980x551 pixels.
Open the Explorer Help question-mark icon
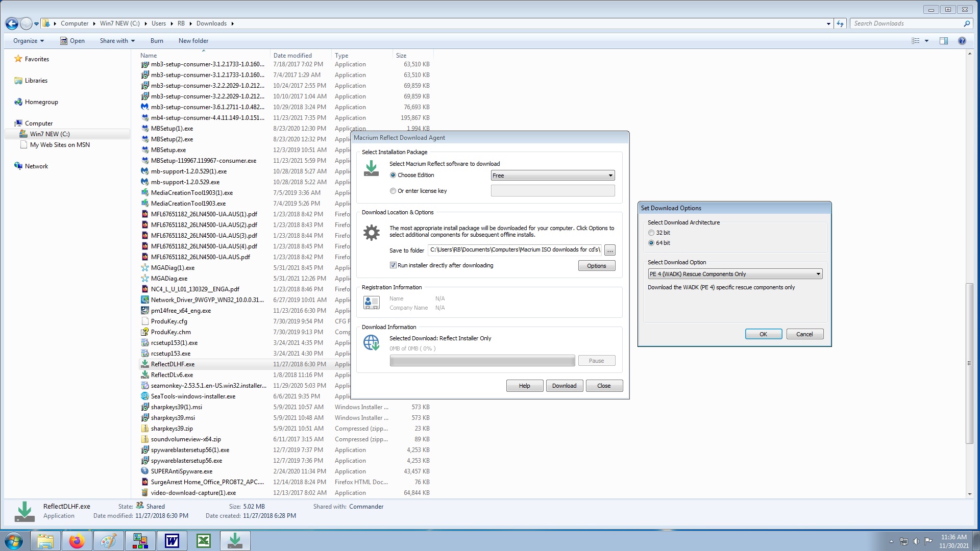click(x=962, y=41)
